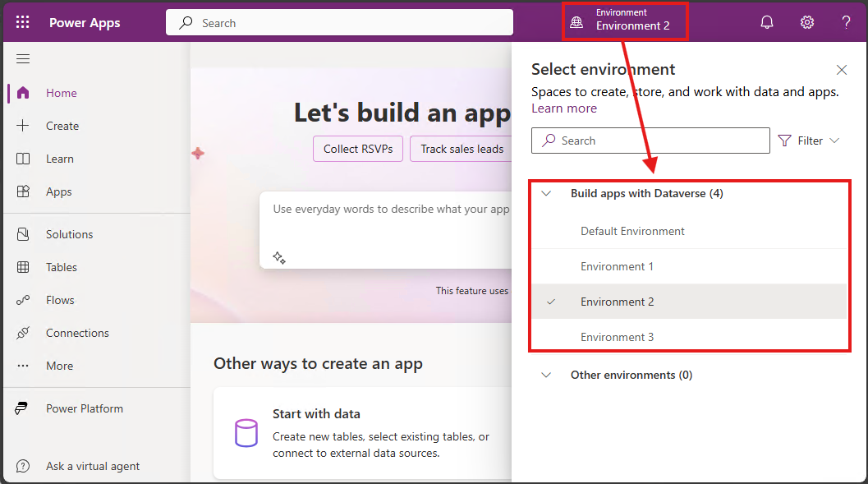The width and height of the screenshot is (868, 484).
Task: Open Power Platform in navigation
Action: (84, 408)
